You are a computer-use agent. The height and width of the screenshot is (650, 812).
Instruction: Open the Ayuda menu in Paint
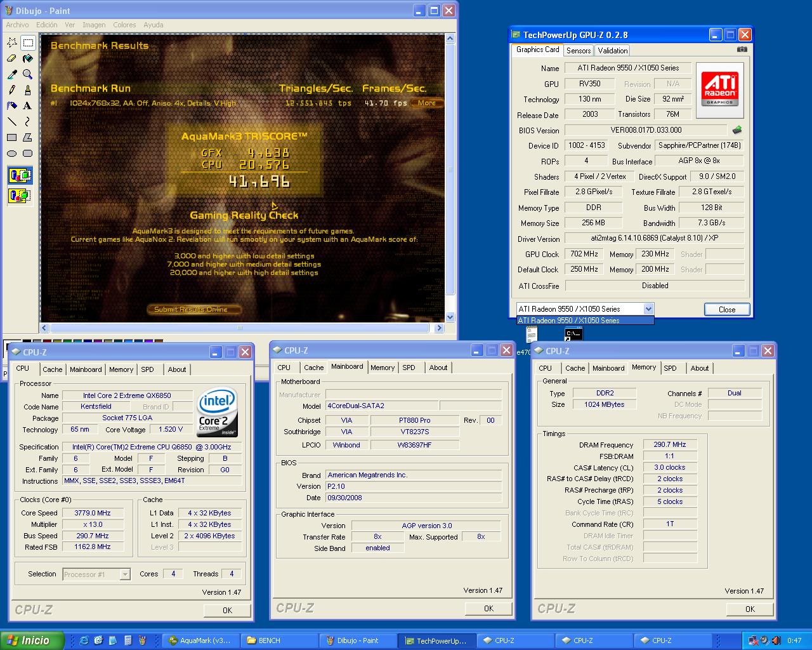click(x=154, y=25)
